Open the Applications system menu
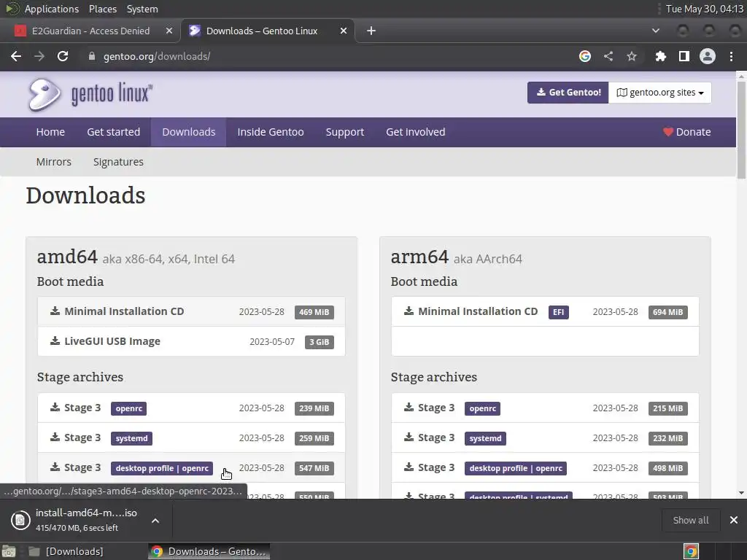The image size is (747, 560). [x=52, y=9]
